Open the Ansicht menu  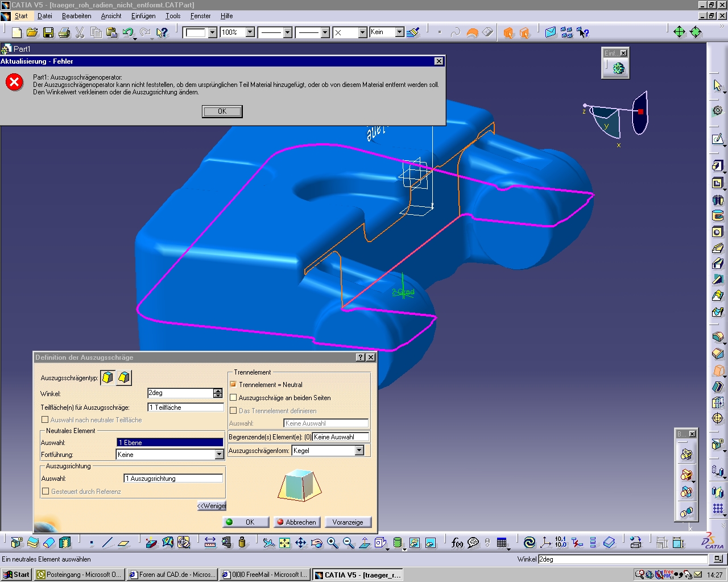111,16
